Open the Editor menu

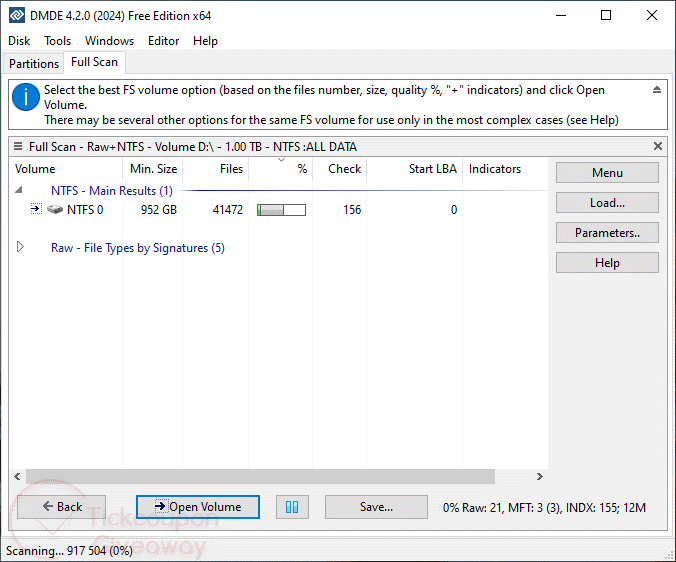pyautogui.click(x=163, y=41)
